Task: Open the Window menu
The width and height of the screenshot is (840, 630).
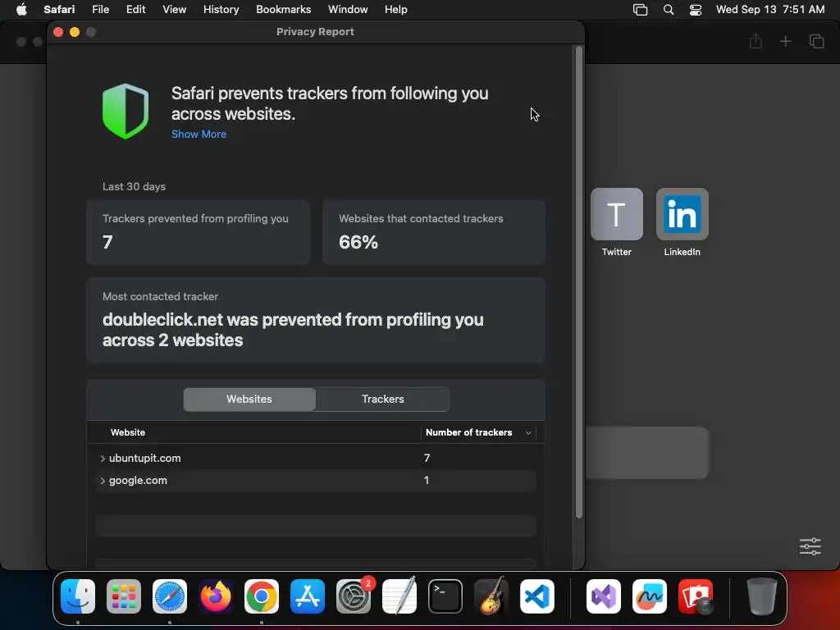Action: pos(348,10)
